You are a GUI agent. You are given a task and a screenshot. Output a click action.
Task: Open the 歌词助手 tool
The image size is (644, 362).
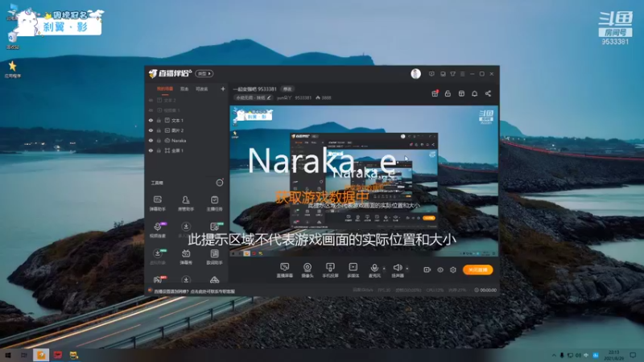(x=214, y=257)
